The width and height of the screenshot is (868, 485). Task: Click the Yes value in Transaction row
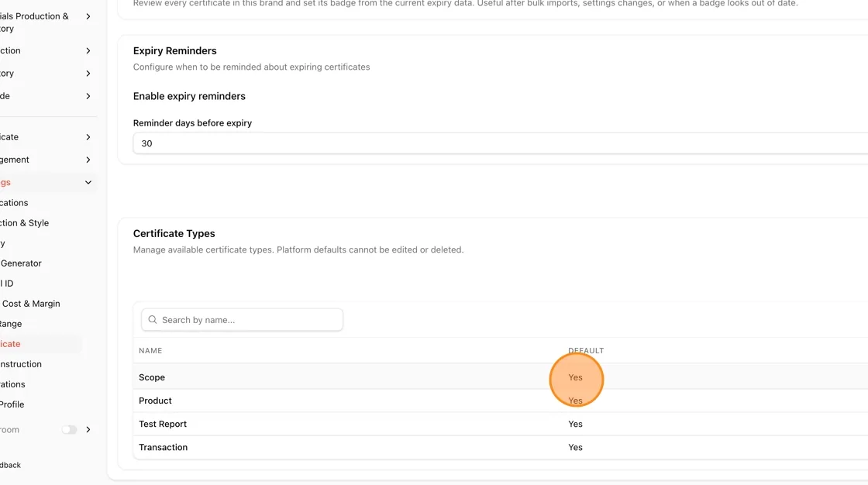click(x=575, y=447)
